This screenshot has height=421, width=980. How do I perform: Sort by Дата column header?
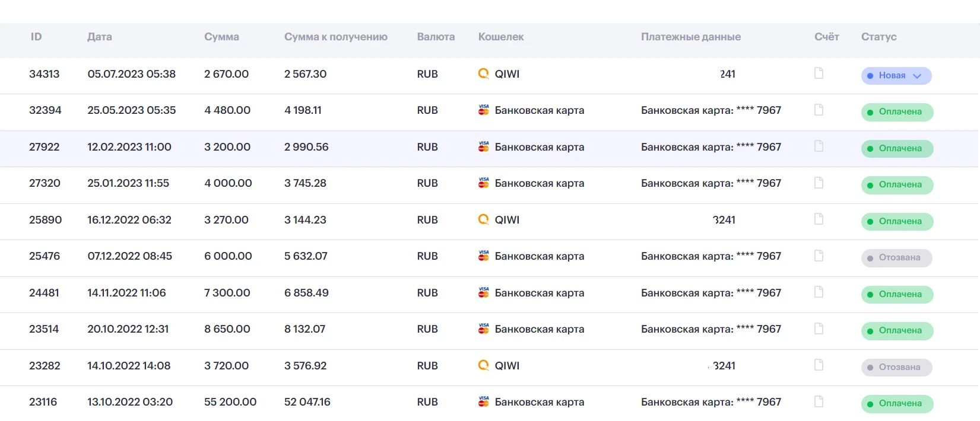pos(100,37)
